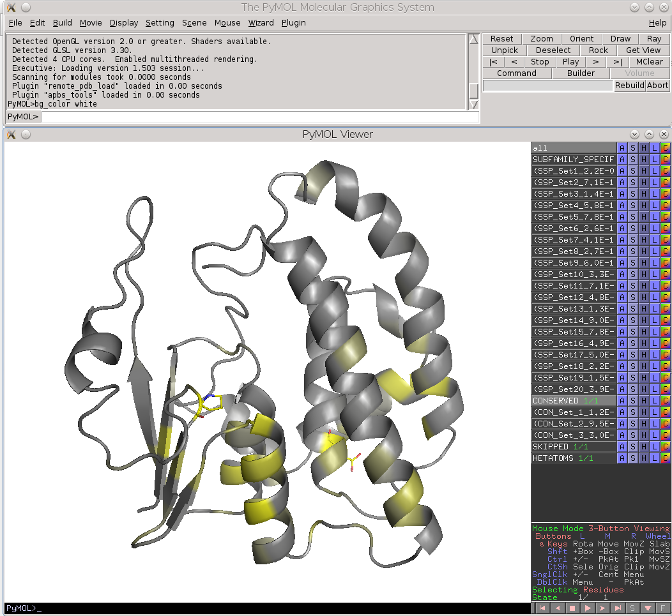Click the X11 icon of the main PyMOL window
Viewport: 672px width, 616px height.
pos(11,7)
